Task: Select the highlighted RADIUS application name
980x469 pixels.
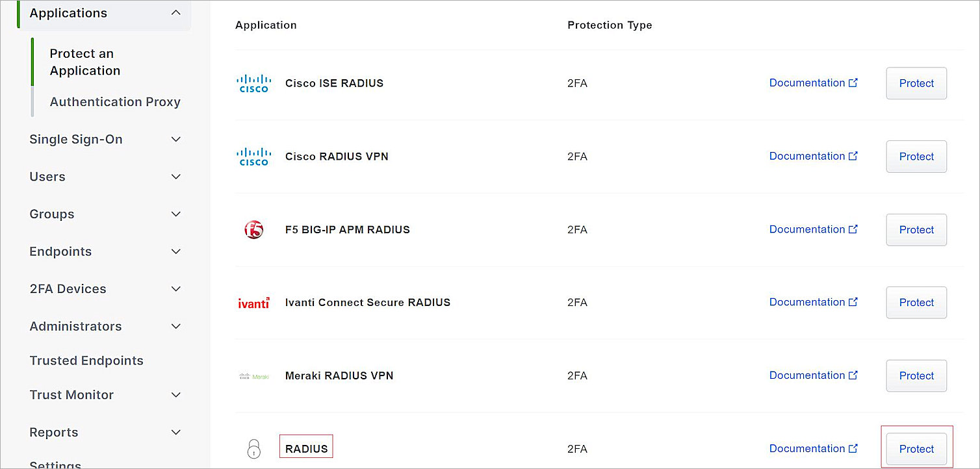Action: click(306, 448)
